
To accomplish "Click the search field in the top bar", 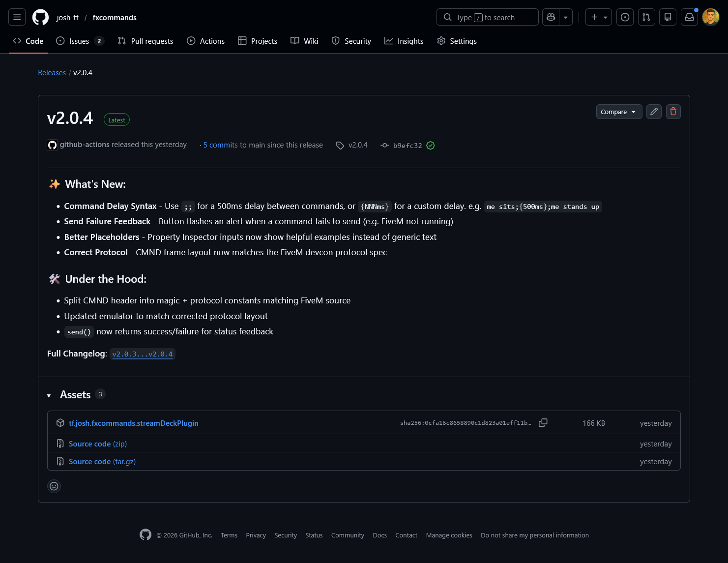I will point(487,17).
